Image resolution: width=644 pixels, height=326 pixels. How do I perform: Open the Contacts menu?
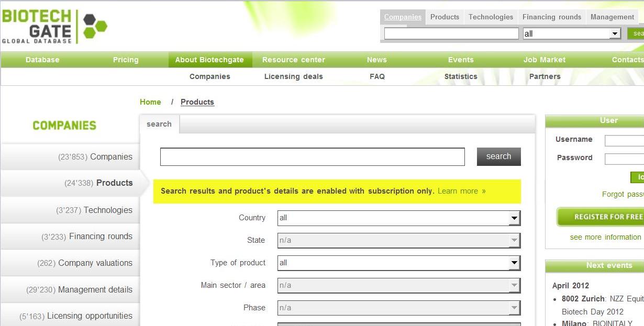pyautogui.click(x=627, y=60)
